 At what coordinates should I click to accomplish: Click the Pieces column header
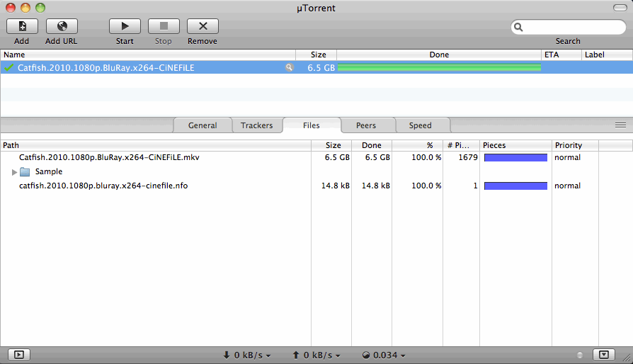515,145
